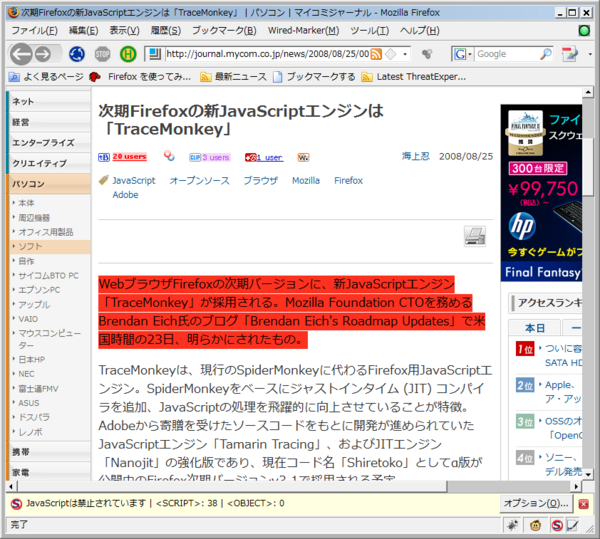Click the site identity icon in the address bar
The width and height of the screenshot is (600, 539).
pos(154,54)
